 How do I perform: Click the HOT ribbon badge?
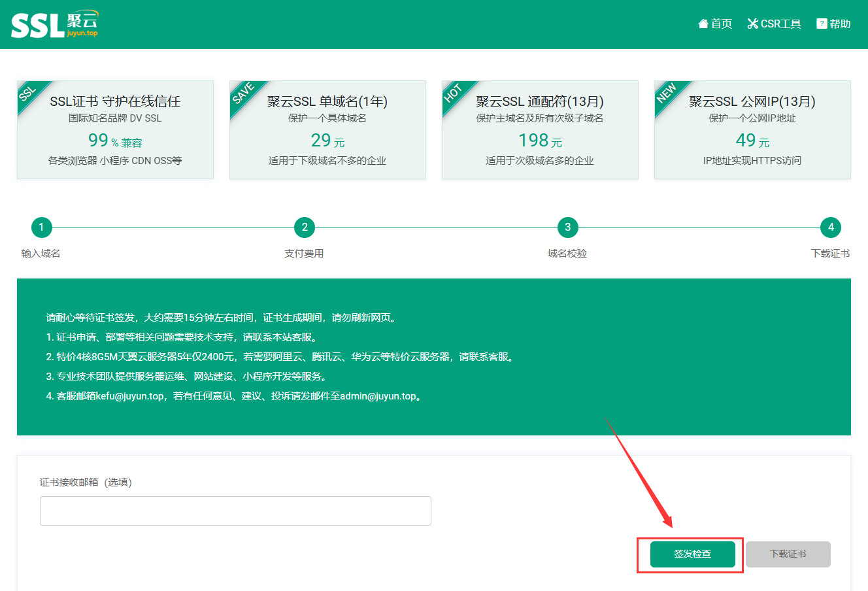coord(455,93)
